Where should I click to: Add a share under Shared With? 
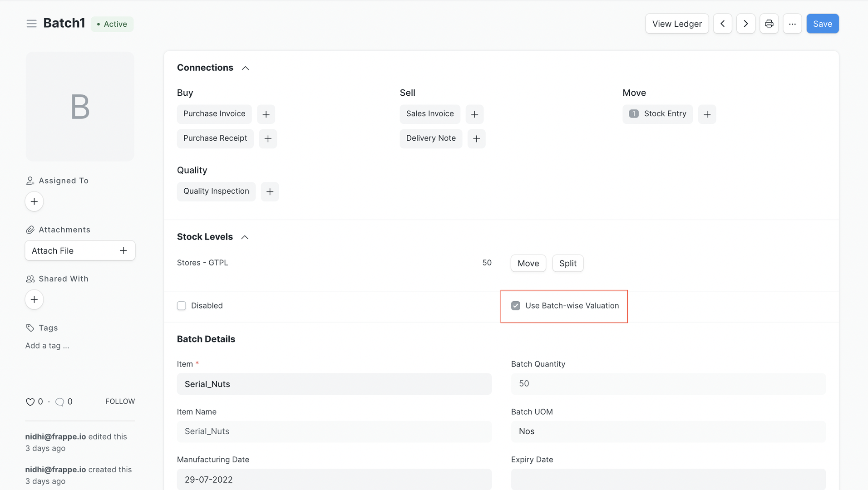pos(34,299)
